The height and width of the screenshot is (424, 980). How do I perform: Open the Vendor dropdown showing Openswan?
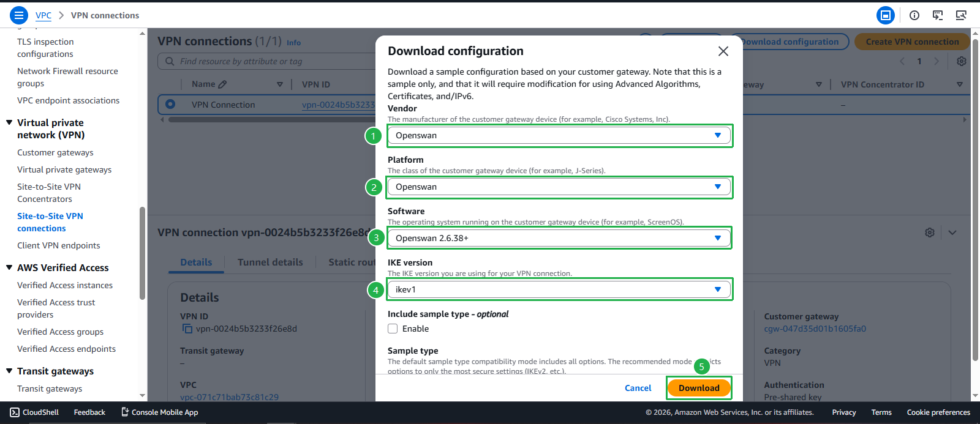point(559,135)
